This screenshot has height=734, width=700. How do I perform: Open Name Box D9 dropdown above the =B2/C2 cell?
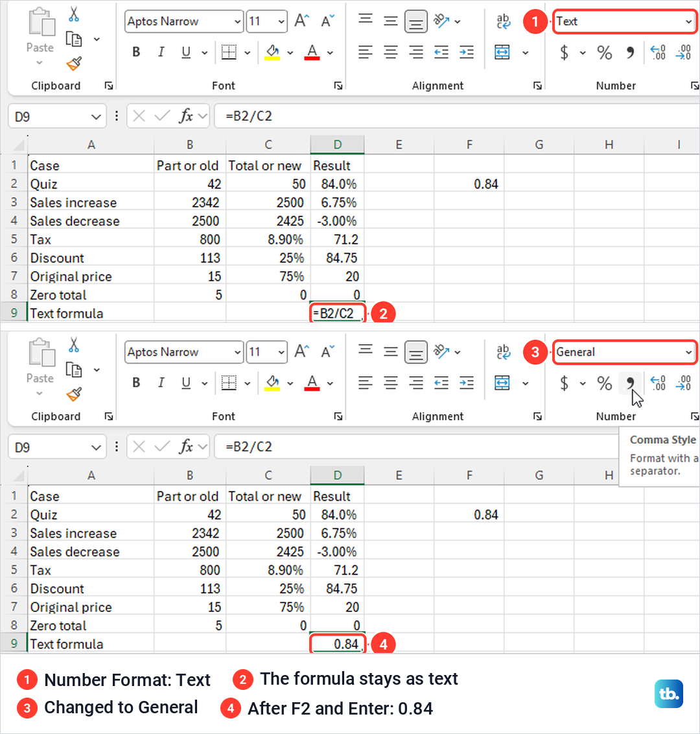click(x=96, y=117)
